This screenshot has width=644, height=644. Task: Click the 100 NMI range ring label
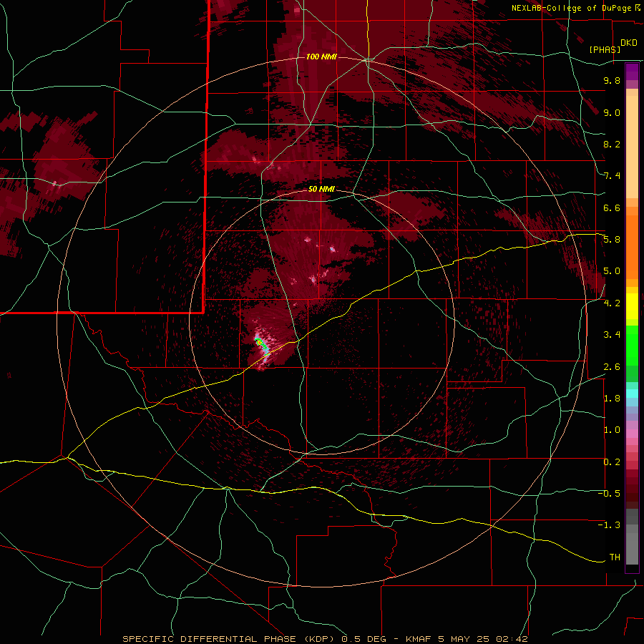[x=321, y=57]
